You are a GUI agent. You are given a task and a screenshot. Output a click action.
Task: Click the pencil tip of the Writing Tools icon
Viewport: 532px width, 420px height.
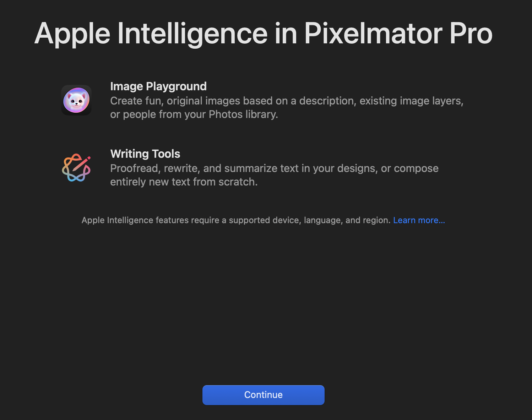(x=88, y=158)
